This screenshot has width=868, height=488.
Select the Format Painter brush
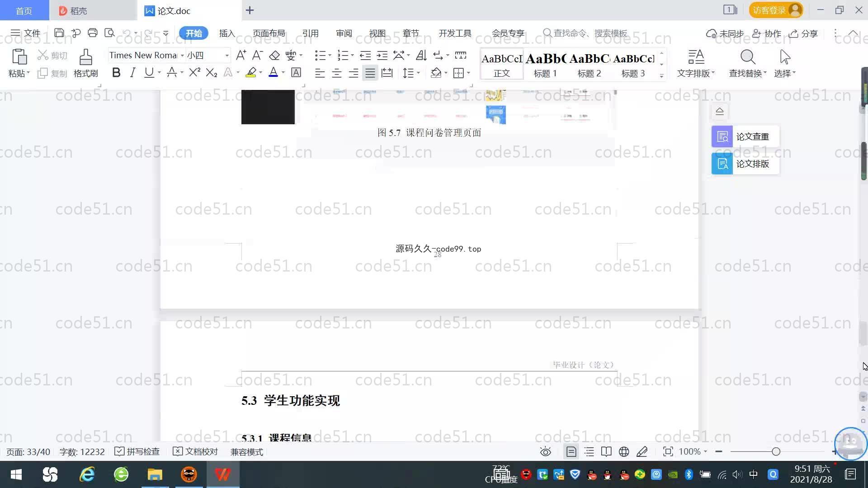[x=85, y=57]
